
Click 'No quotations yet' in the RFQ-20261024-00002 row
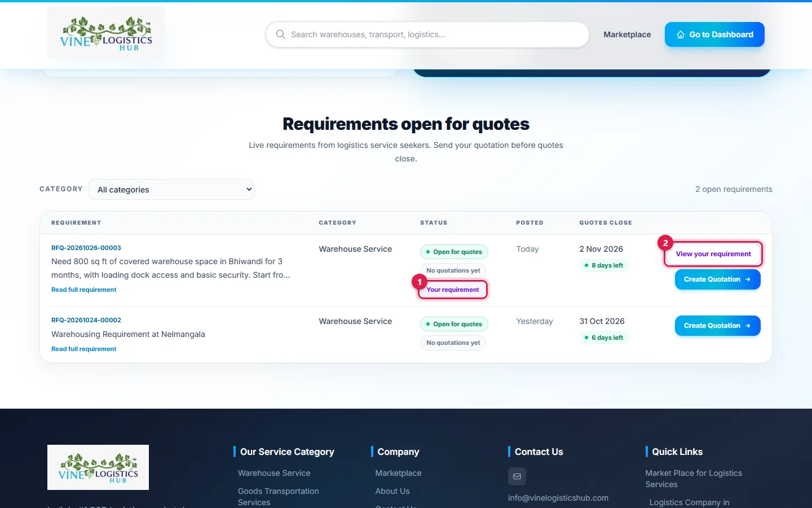tap(453, 343)
